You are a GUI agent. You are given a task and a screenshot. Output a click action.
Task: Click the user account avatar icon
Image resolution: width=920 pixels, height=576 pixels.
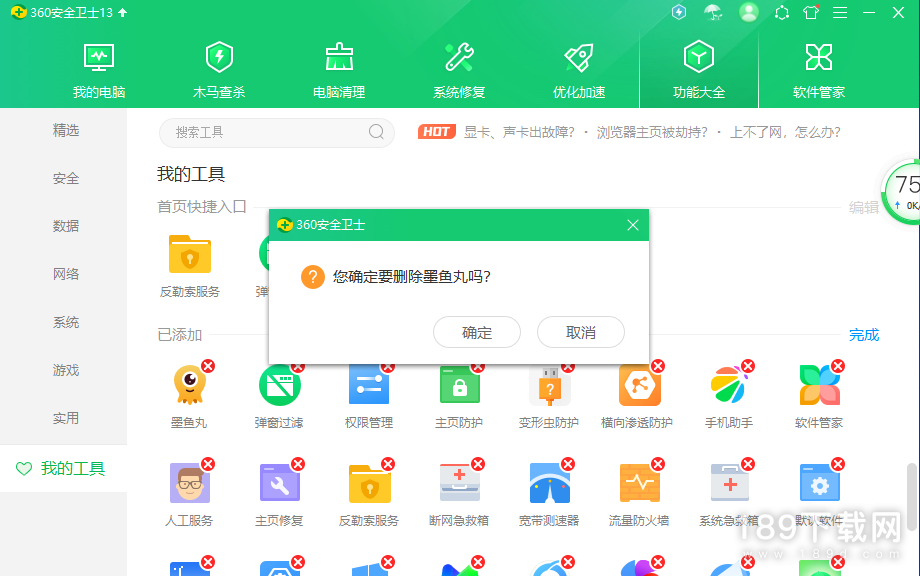pyautogui.click(x=748, y=12)
